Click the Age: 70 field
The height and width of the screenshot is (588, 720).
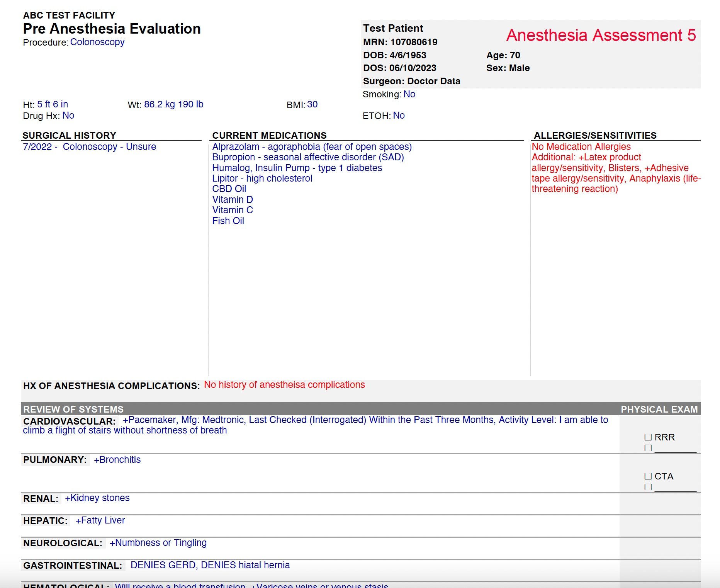tap(503, 55)
